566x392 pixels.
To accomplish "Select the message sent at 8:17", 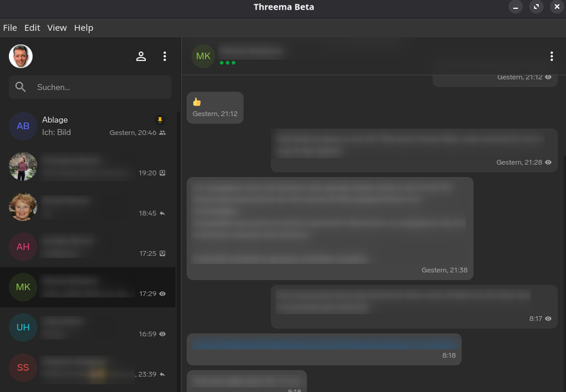I will 414,307.
